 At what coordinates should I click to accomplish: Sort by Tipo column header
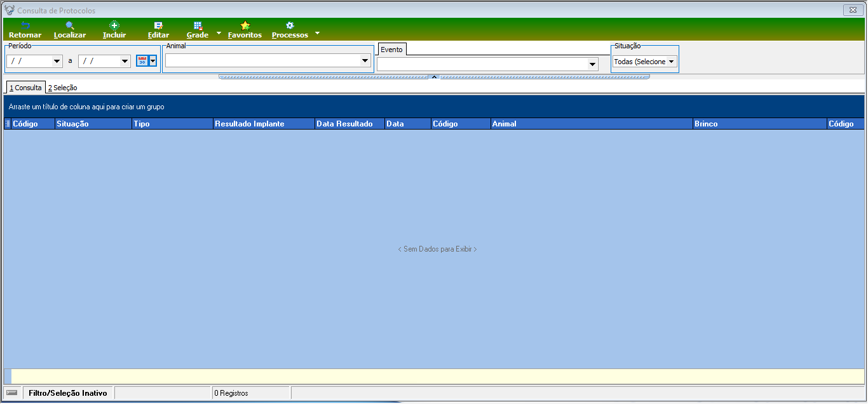tap(172, 124)
